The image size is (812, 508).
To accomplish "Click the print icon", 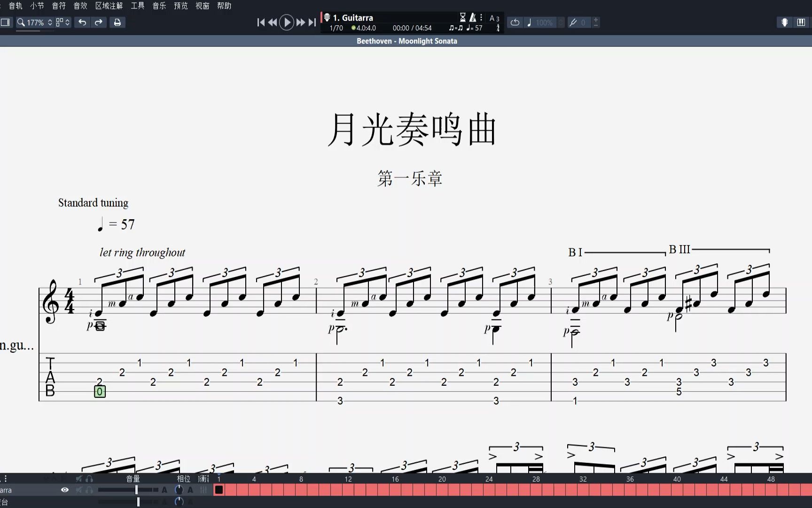I will [x=117, y=22].
